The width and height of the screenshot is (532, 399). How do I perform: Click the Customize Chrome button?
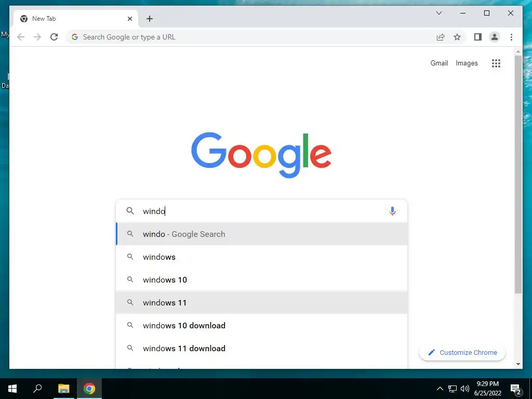[462, 353]
